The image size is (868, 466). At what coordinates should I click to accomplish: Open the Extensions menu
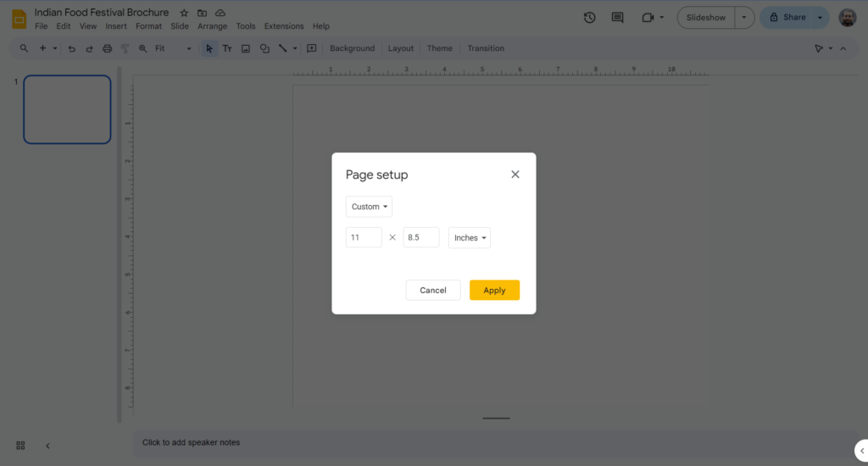coord(283,26)
